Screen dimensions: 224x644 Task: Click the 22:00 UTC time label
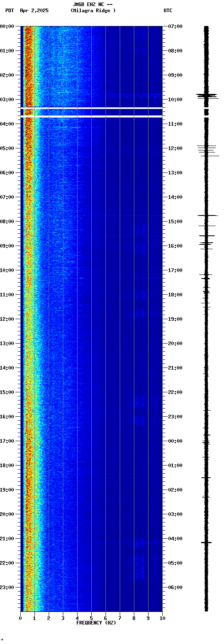point(175,392)
